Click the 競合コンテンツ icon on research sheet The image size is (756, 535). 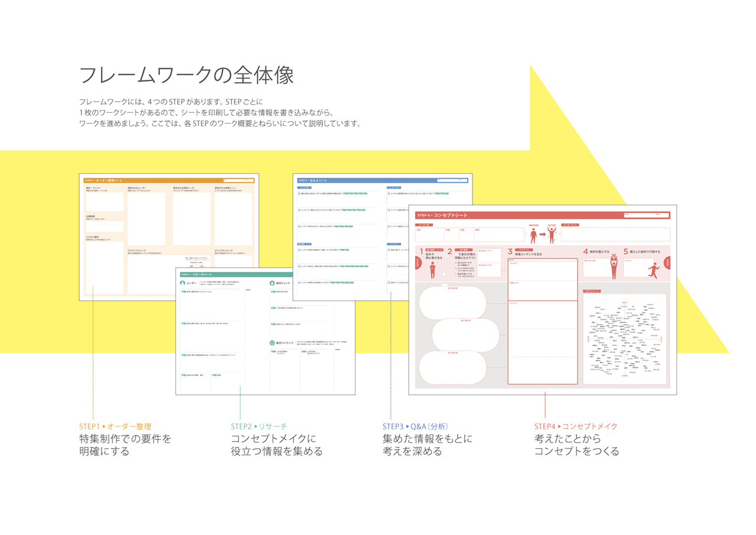pyautogui.click(x=271, y=342)
